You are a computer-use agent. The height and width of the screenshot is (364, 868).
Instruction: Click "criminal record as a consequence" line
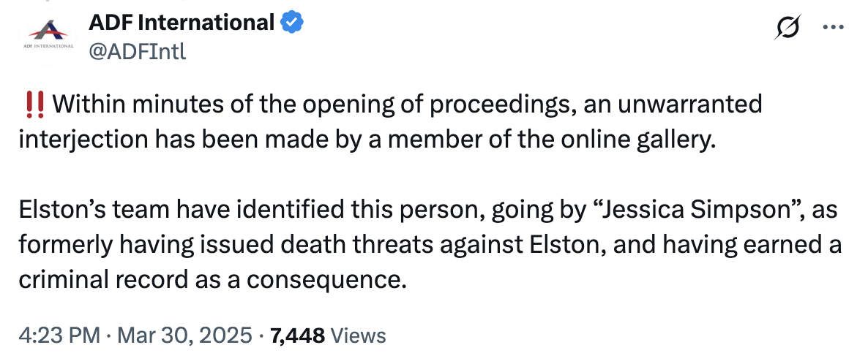[x=210, y=281]
